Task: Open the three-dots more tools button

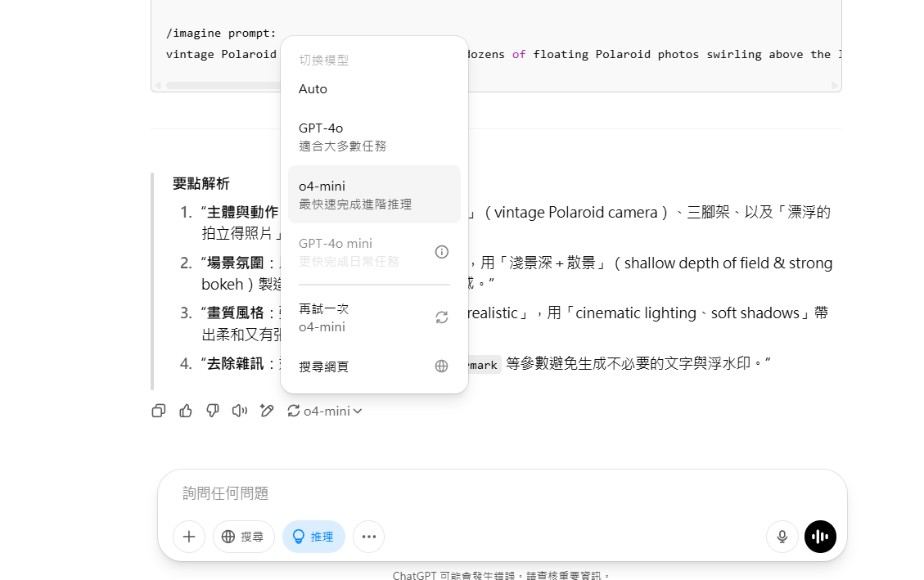Action: [x=369, y=537]
